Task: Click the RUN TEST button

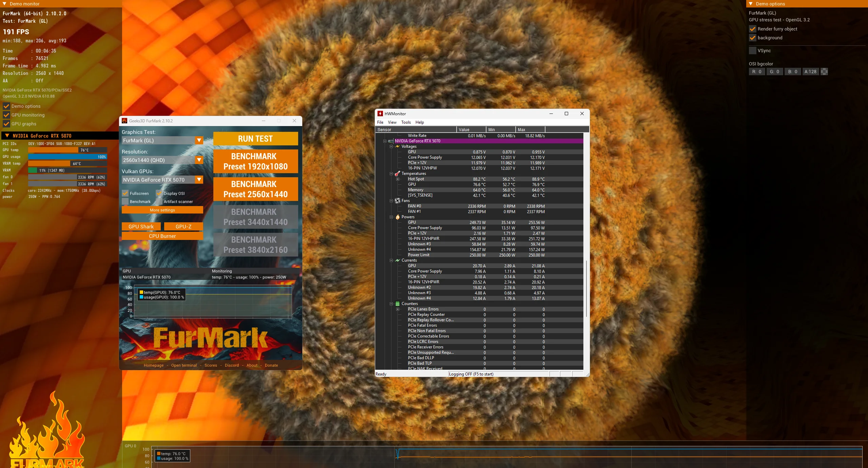Action: click(x=255, y=139)
